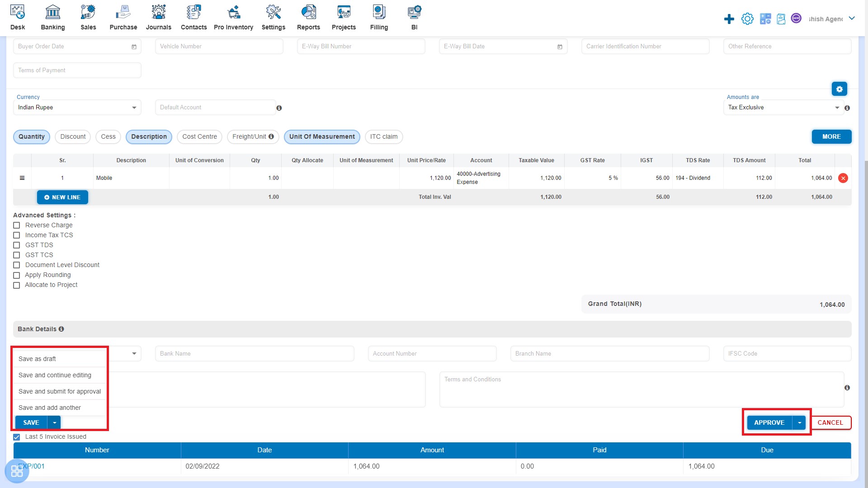Open the calculator icon in header
The height and width of the screenshot is (488, 868).
[765, 19]
